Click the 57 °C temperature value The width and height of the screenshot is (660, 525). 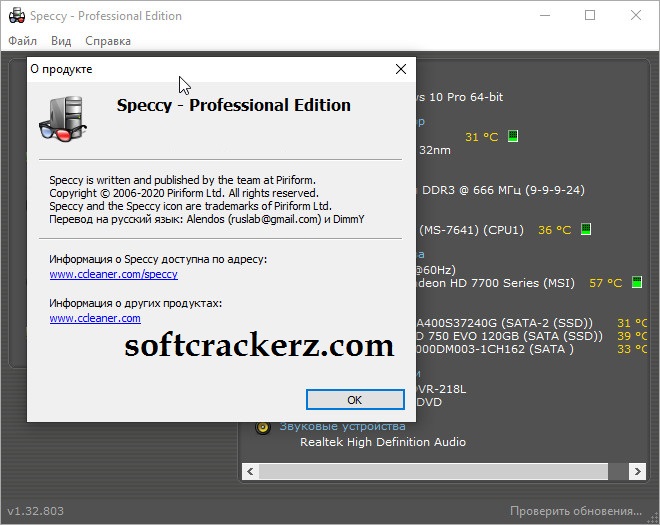pyautogui.click(x=606, y=283)
